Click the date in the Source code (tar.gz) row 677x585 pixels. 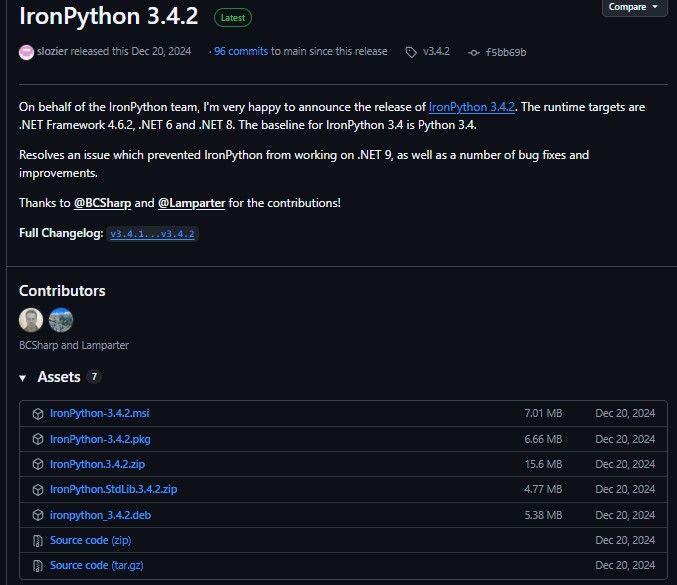point(625,565)
